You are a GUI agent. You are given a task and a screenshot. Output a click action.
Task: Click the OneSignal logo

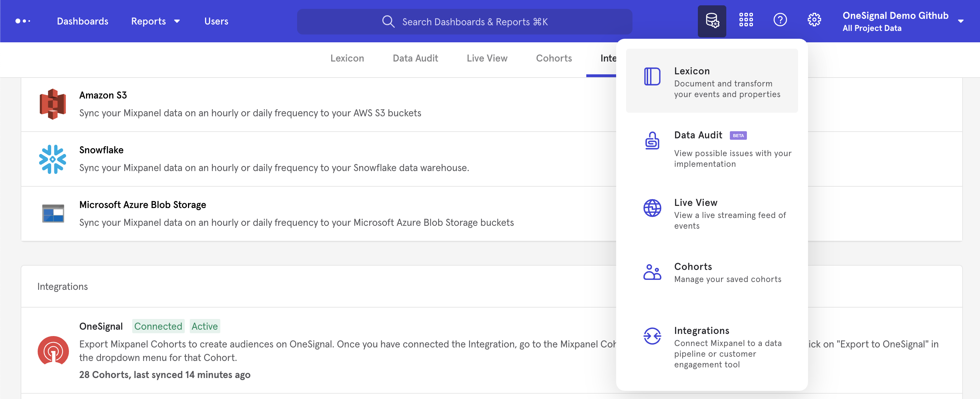point(53,350)
